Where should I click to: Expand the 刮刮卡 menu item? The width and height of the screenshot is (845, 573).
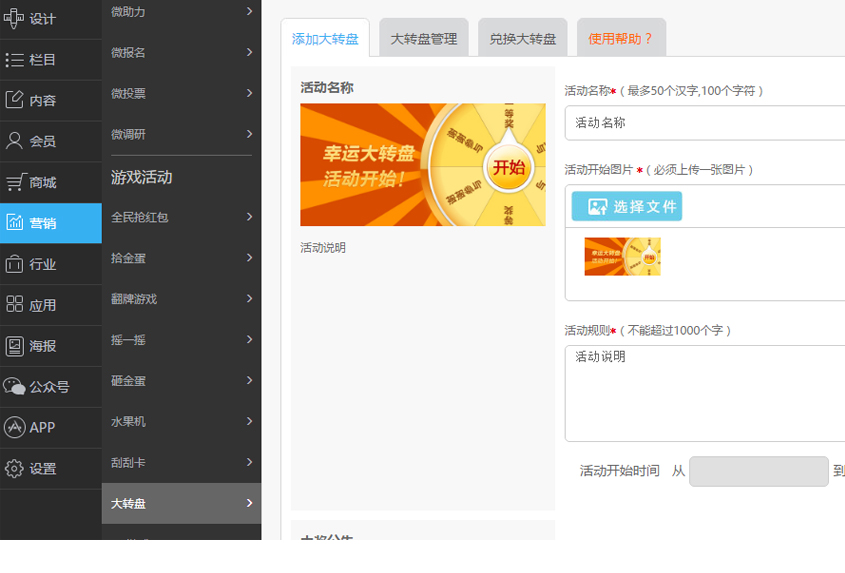181,463
